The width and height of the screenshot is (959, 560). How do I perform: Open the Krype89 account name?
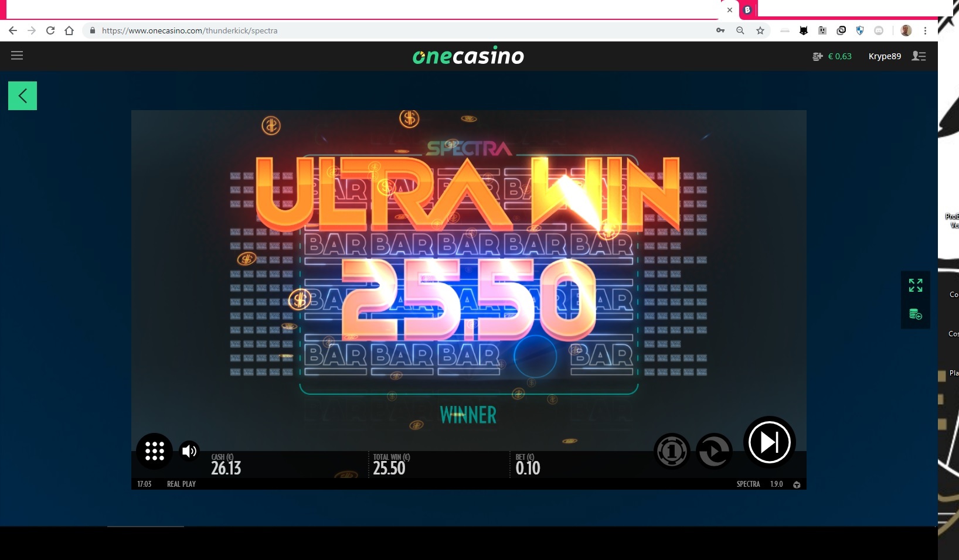(885, 56)
